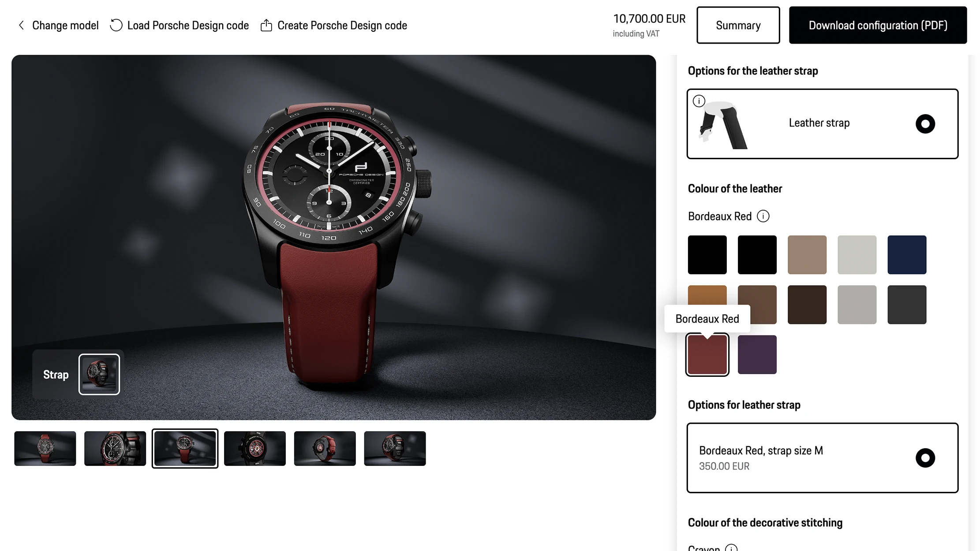Click the back chevron beside Change model
The height and width of the screenshot is (551, 980).
21,26
